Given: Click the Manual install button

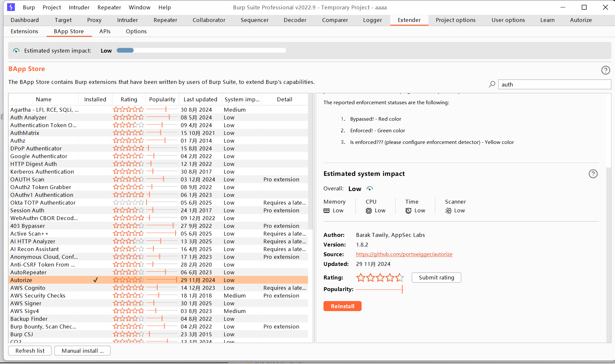Looking at the screenshot, I should coord(83,351).
